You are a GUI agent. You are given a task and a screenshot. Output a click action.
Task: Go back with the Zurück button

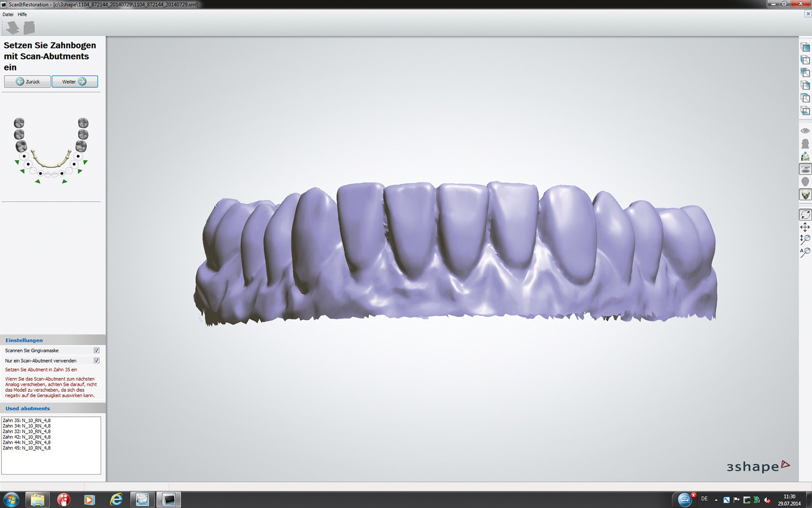click(x=27, y=81)
